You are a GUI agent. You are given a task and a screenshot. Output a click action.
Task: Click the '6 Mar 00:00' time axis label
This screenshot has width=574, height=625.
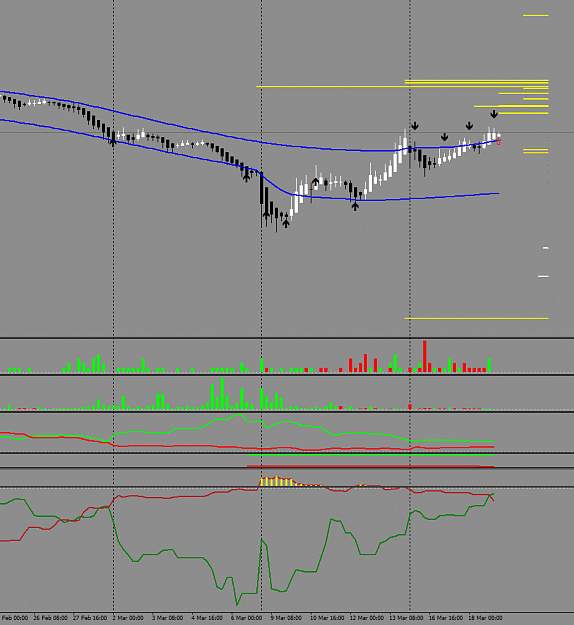[x=246, y=618]
